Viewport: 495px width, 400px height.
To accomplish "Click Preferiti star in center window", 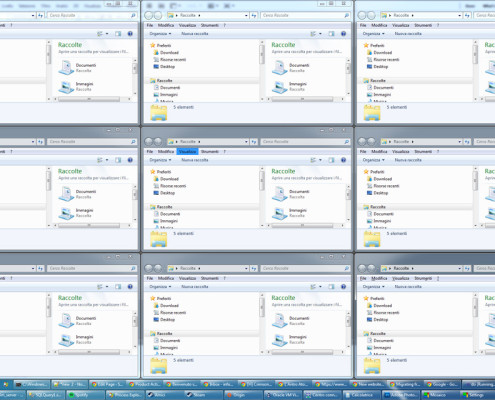I will pyautogui.click(x=153, y=172).
